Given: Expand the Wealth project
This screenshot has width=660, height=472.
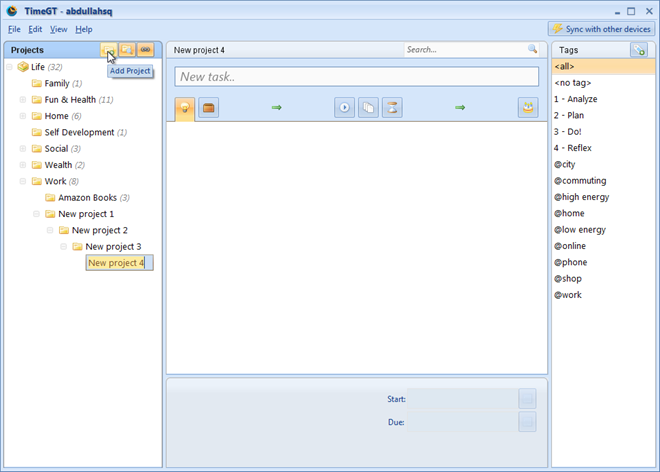Looking at the screenshot, I should [x=23, y=165].
